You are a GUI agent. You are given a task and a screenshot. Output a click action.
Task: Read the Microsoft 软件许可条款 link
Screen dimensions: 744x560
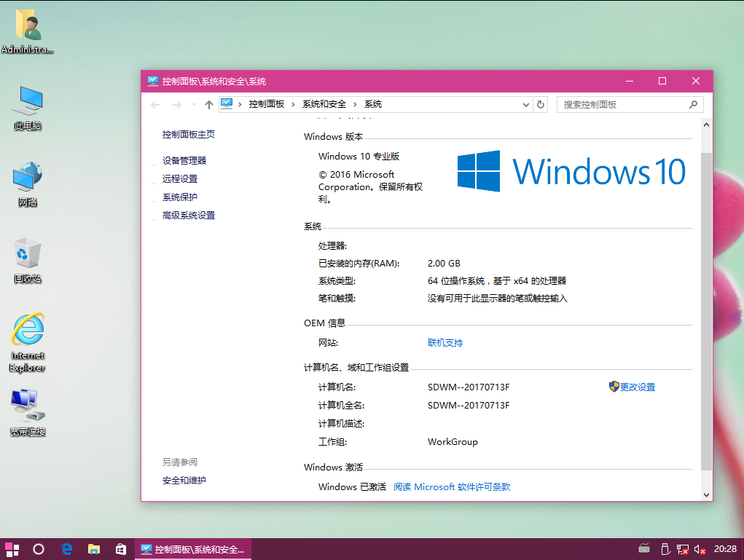tap(452, 487)
